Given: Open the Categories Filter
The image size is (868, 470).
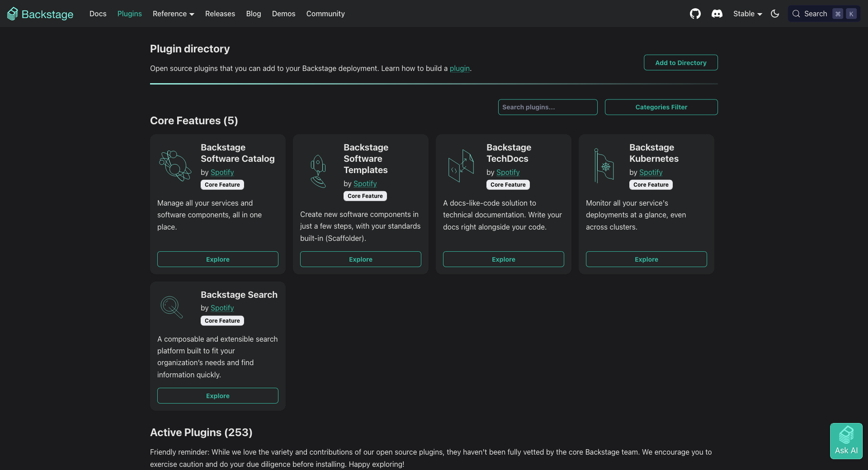Looking at the screenshot, I should [x=661, y=107].
